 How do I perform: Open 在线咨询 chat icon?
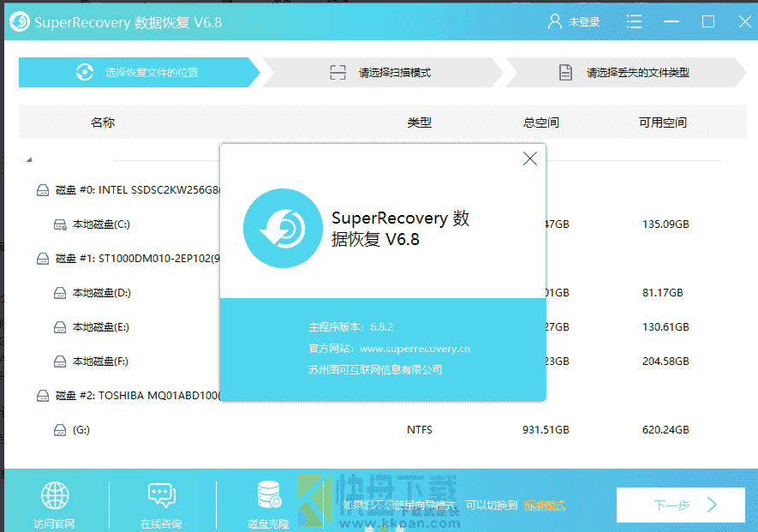(x=162, y=495)
